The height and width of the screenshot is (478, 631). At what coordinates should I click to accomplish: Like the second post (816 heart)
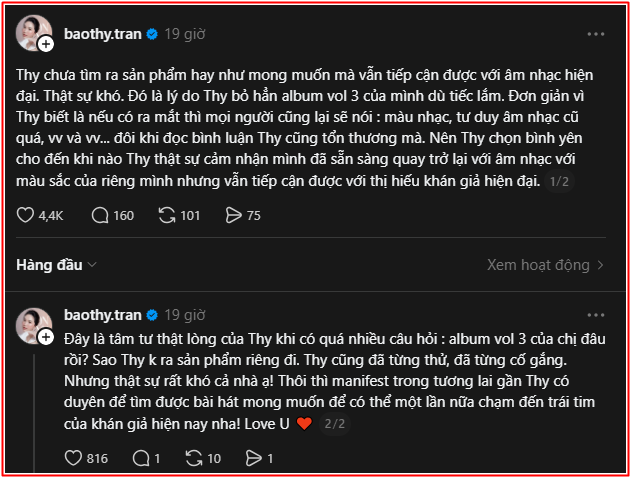73,458
